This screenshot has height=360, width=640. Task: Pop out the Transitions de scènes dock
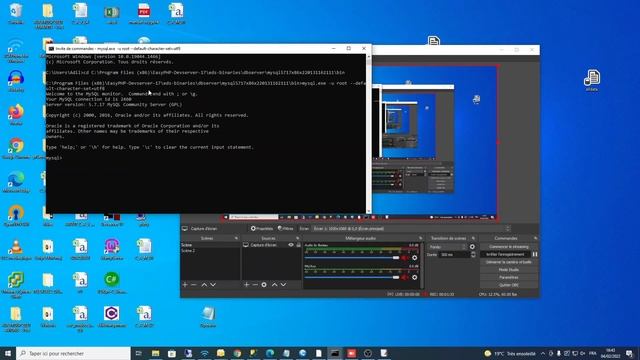point(473,238)
